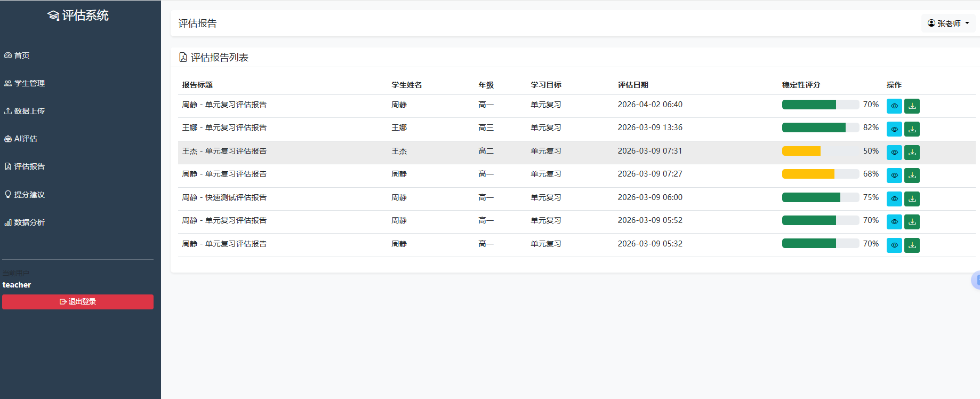Click grade cell 高二
980x399 pixels.
[x=486, y=151]
